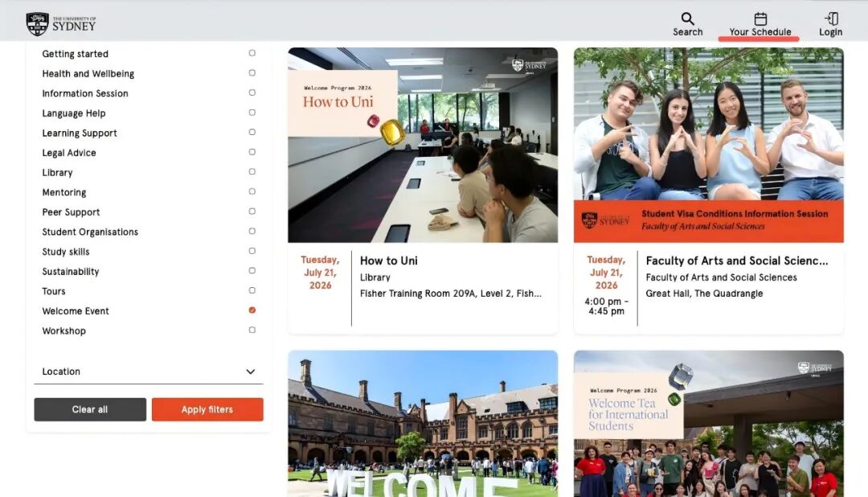Click the Login label in header

831,32
